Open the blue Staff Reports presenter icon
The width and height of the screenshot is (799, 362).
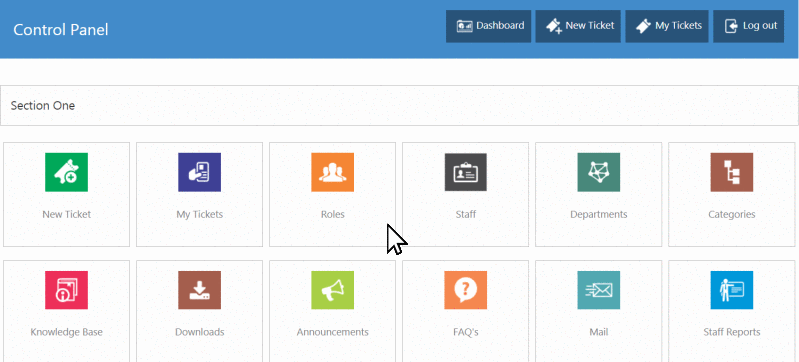click(732, 290)
